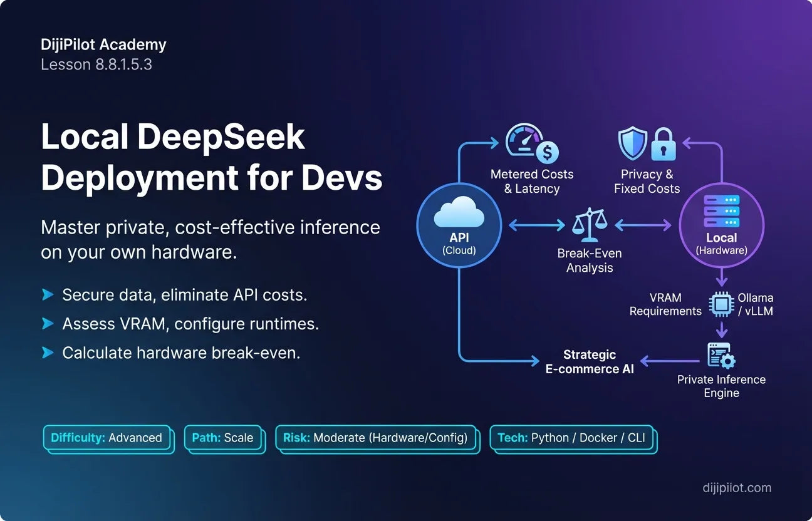Click the API (Cloud) label
The height and width of the screenshot is (521, 812).
tap(459, 244)
